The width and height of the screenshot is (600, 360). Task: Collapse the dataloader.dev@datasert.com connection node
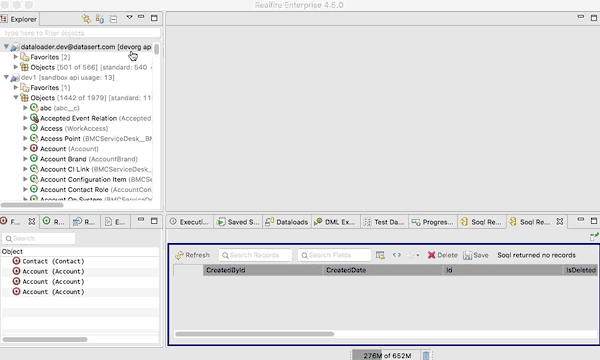[6, 47]
